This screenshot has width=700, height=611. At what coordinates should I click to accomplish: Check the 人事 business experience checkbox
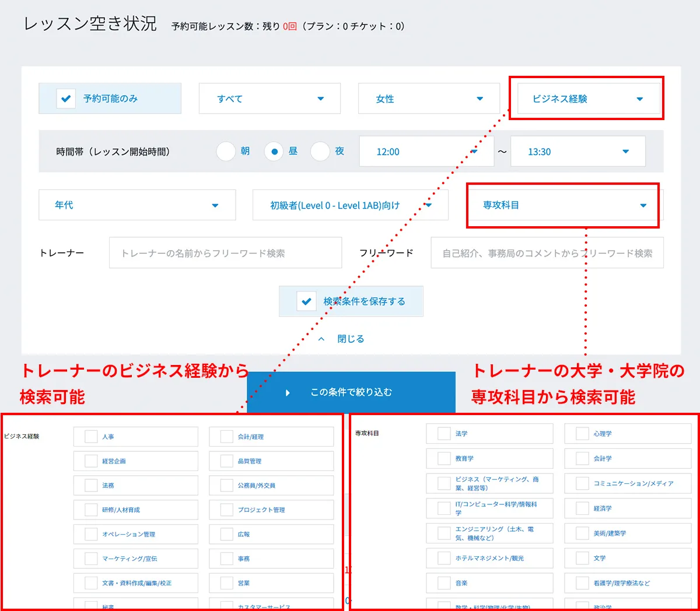[x=91, y=437]
